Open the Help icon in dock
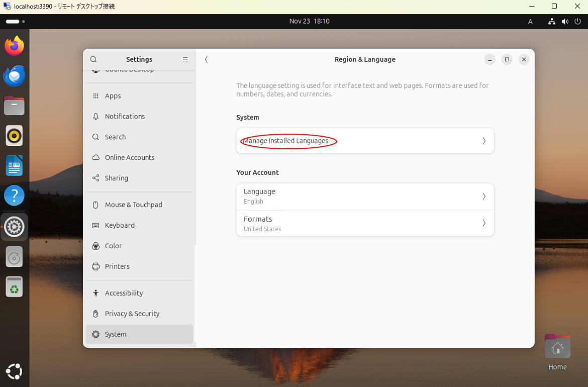Viewport: 588px width, 387px height. [14, 196]
